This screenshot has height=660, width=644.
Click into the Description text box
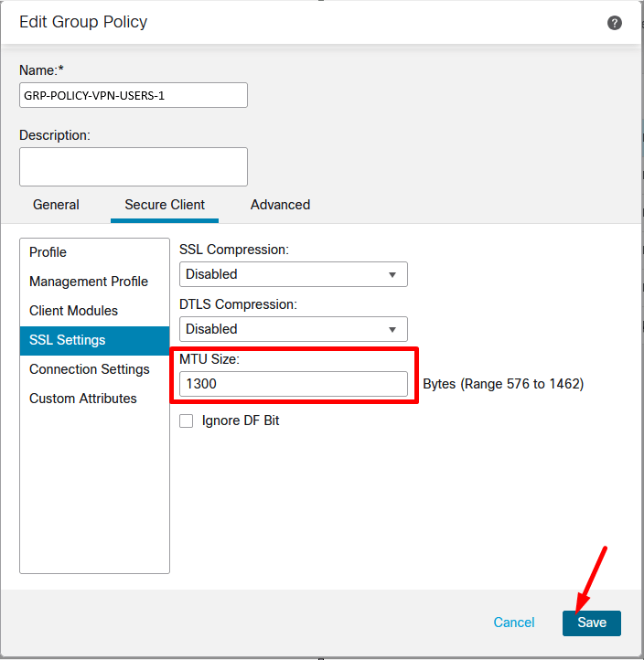coord(134,166)
